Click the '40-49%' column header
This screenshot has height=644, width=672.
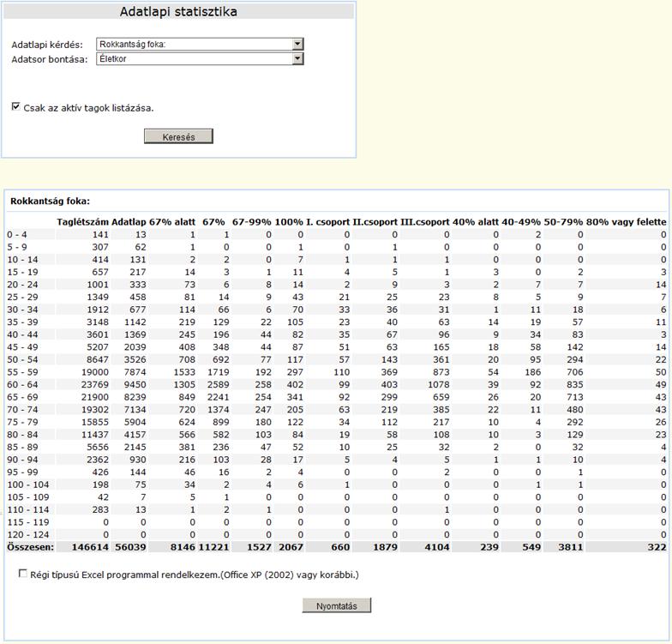coord(521,222)
